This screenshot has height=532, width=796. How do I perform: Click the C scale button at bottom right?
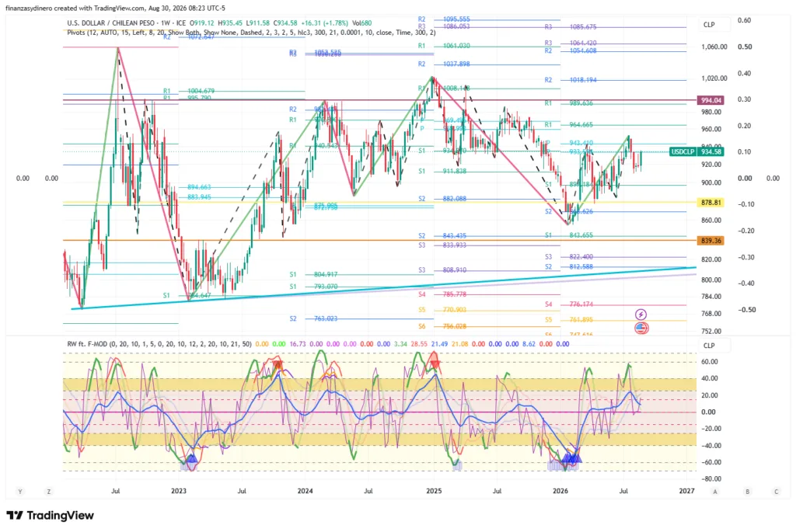tap(776, 491)
